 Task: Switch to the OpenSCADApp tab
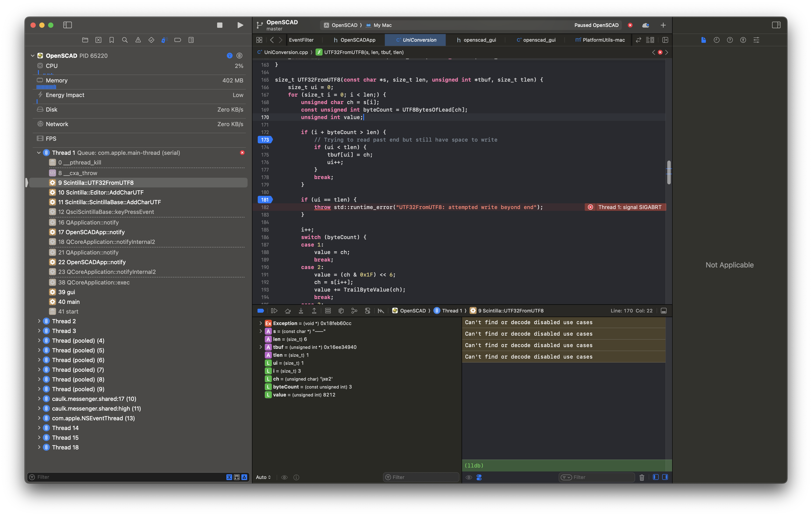pyautogui.click(x=354, y=40)
